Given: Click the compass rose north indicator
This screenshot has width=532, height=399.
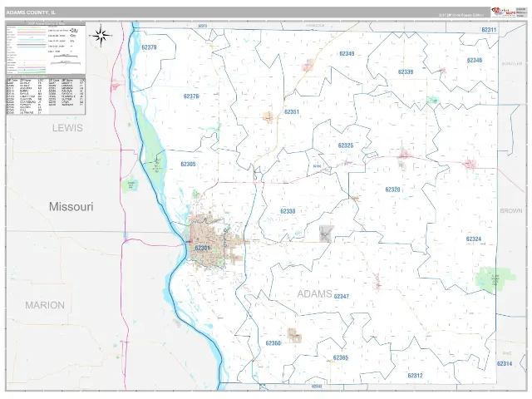Looking at the screenshot, I should coord(101,35).
